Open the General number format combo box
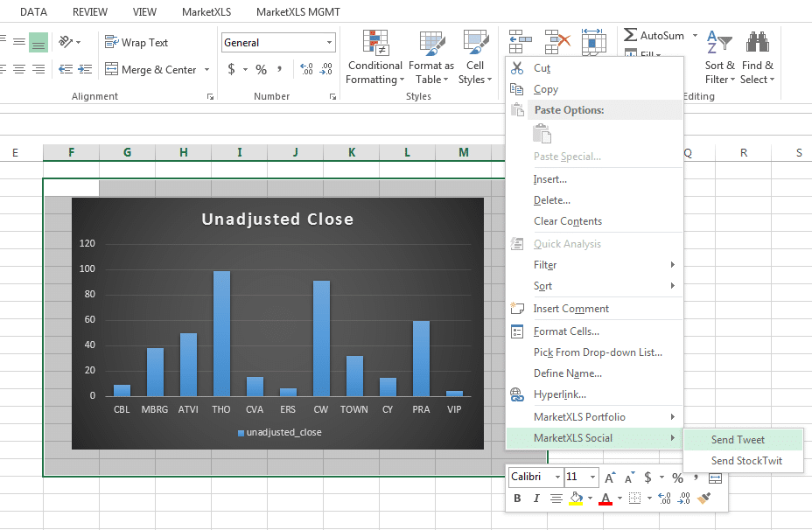This screenshot has height=530, width=812. pyautogui.click(x=278, y=43)
